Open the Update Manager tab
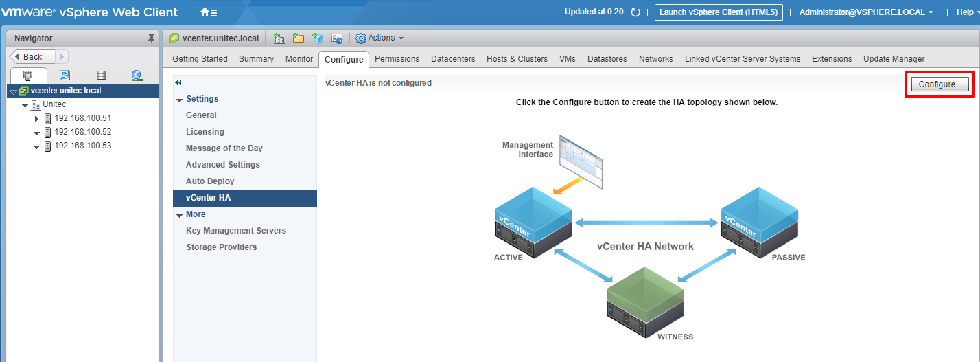 click(x=894, y=59)
